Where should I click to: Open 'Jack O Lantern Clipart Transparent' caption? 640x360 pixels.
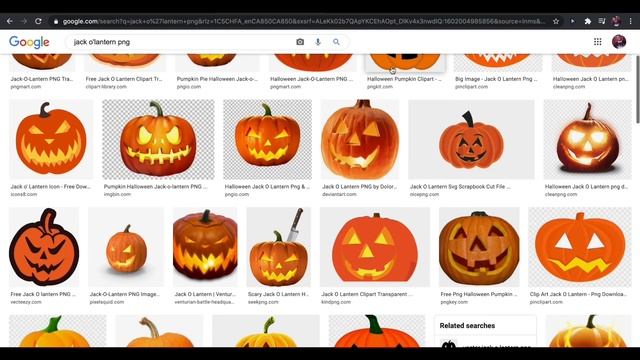367,294
